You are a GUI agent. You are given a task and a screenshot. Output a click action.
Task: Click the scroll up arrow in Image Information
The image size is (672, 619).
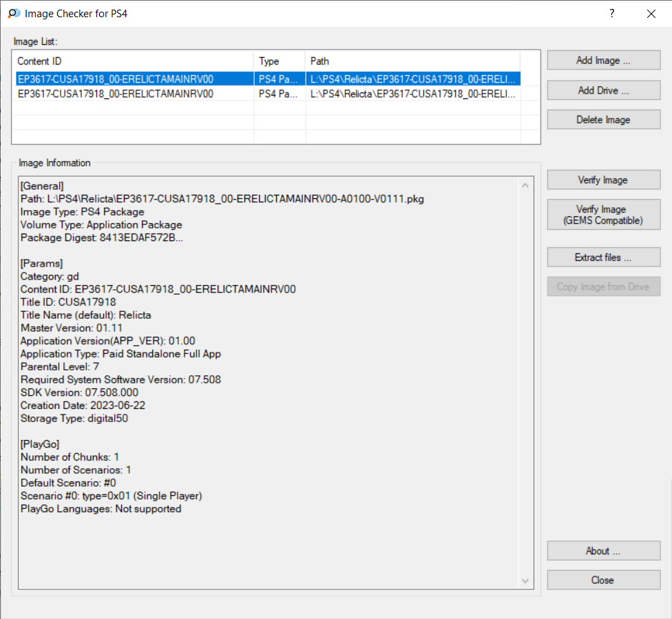525,186
